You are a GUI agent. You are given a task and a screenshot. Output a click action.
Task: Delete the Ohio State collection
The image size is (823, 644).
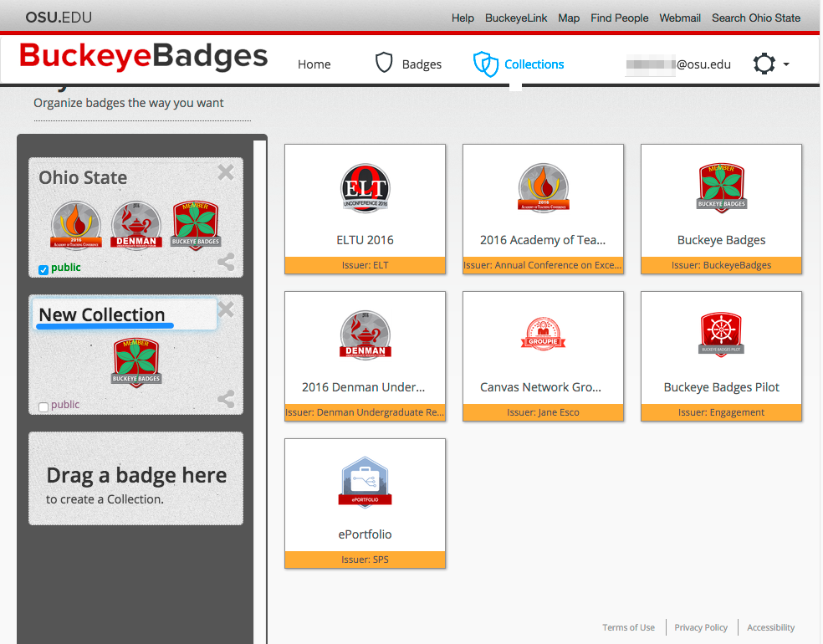(226, 172)
